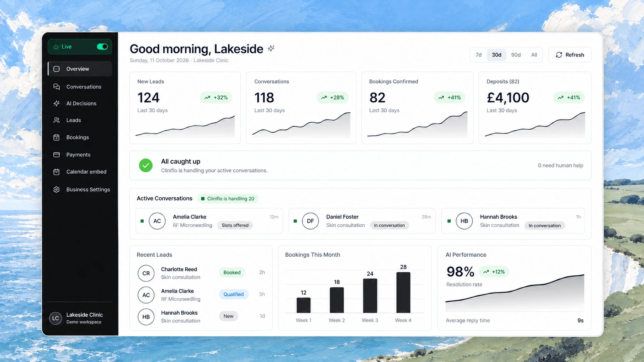Viewport: 644px width, 362px height.
Task: Click Hannah Brooks' HB avatar in Active Conversations
Action: point(464,221)
